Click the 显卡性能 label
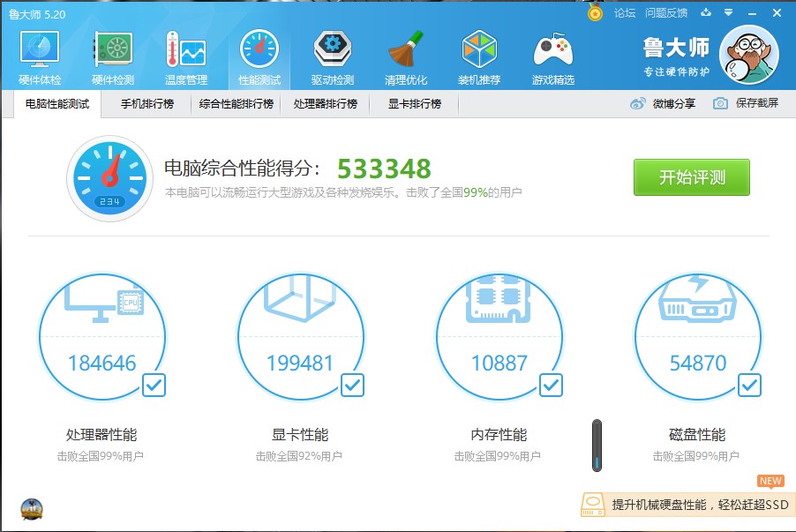Image resolution: width=796 pixels, height=532 pixels. [x=300, y=435]
